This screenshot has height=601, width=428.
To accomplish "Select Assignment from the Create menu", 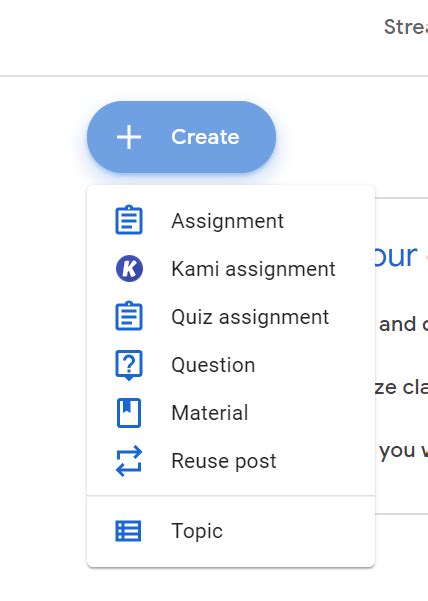I will [231, 220].
